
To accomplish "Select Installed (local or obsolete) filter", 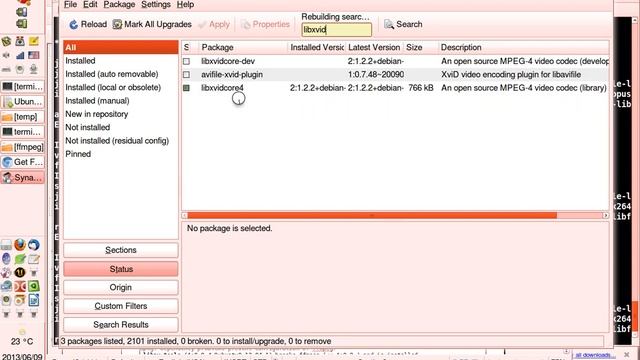I will coord(121,87).
